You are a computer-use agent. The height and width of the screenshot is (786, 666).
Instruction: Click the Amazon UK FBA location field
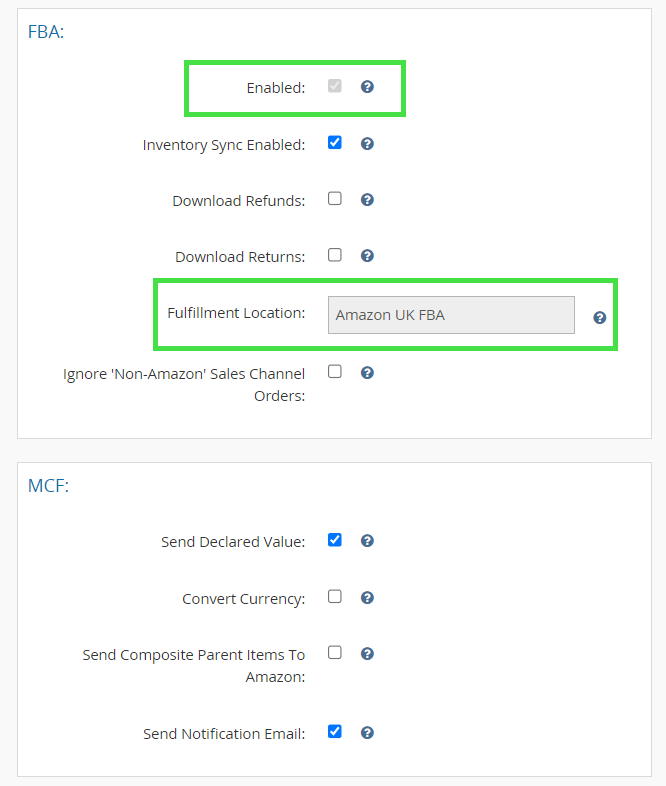pyautogui.click(x=451, y=315)
